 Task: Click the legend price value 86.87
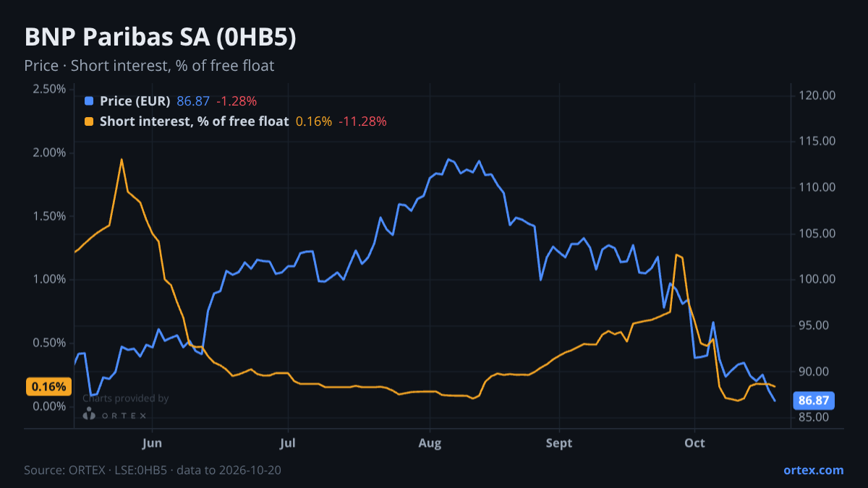[193, 101]
